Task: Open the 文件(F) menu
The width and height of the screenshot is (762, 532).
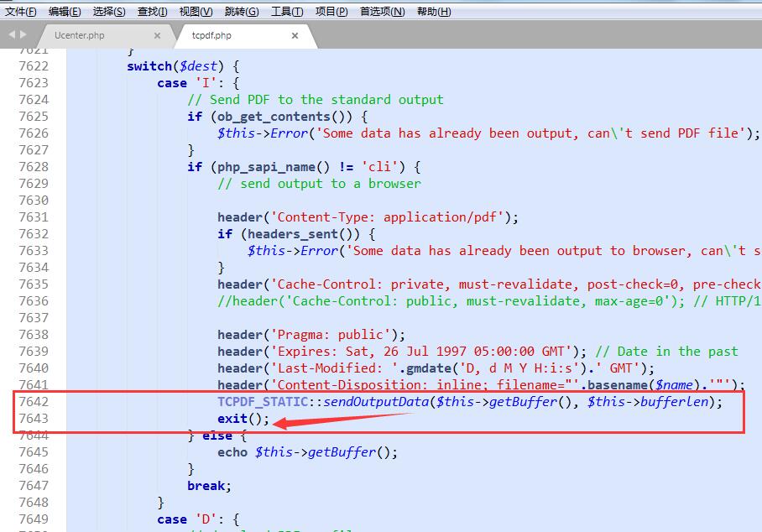Action: [x=21, y=11]
